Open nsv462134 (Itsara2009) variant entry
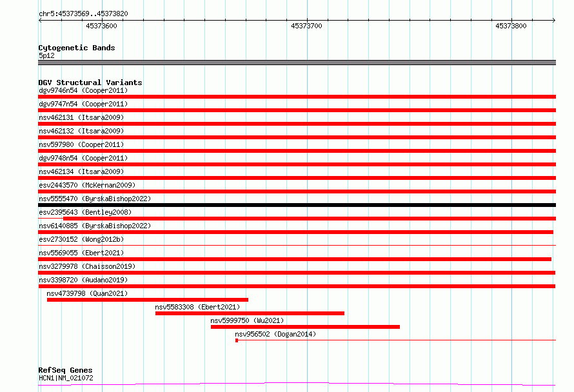The width and height of the screenshot is (574, 392). (81, 171)
